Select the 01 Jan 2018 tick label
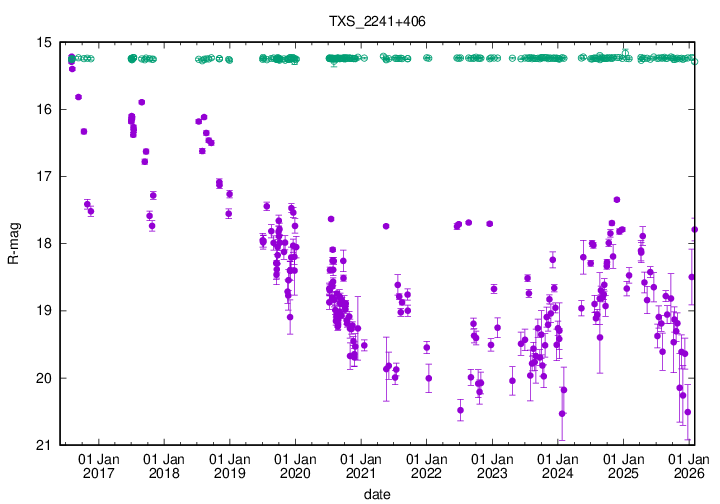 coord(164,466)
